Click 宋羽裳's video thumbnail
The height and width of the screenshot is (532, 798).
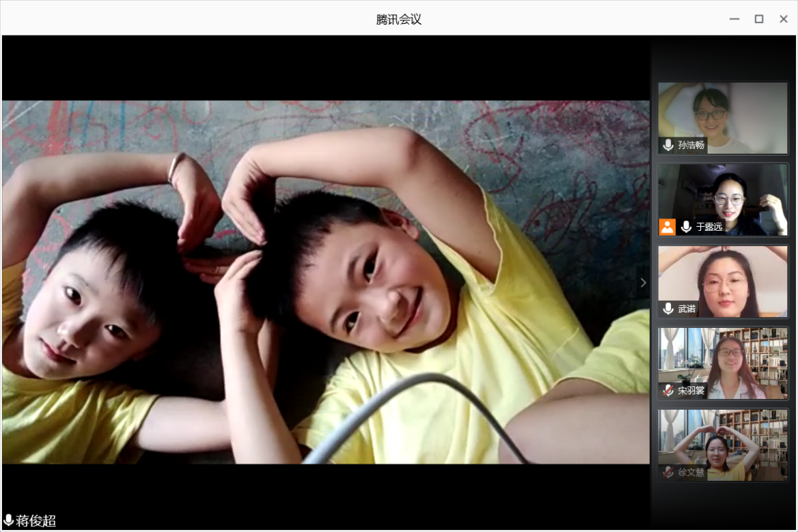coord(722,363)
